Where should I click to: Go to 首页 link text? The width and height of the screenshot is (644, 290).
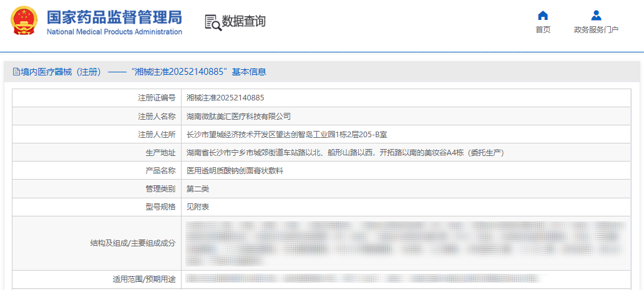(x=543, y=29)
